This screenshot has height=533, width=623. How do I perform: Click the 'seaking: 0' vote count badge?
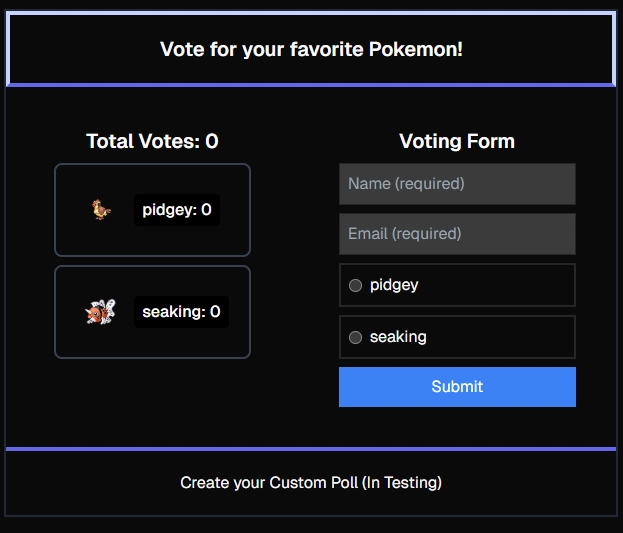(181, 312)
